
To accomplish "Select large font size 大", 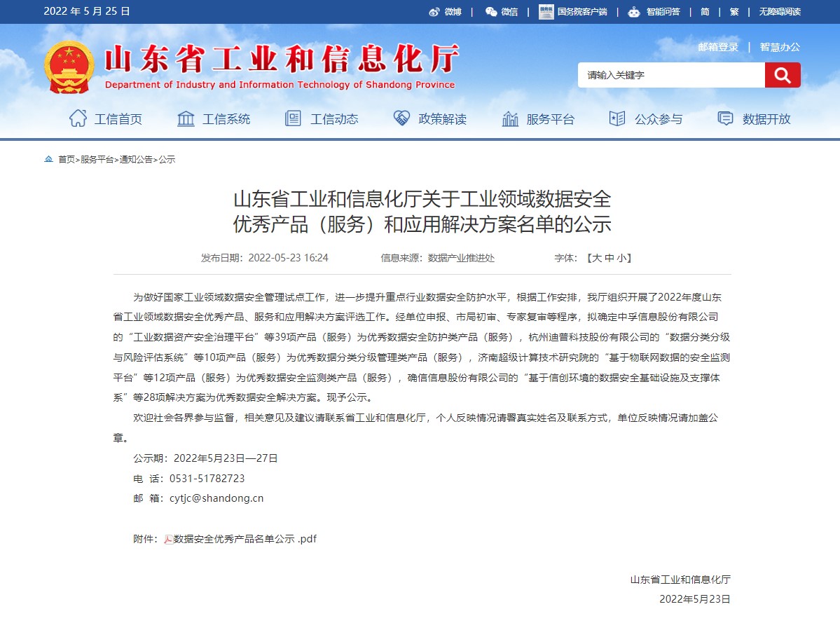I will click(x=597, y=258).
